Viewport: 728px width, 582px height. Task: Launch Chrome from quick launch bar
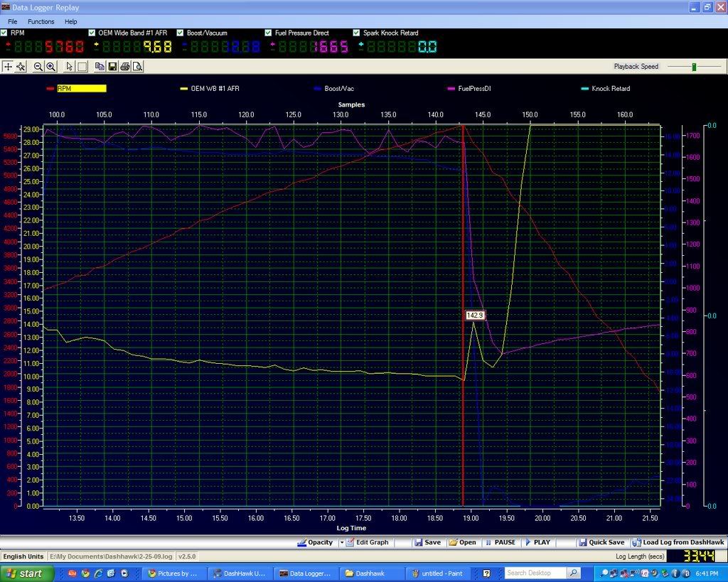[x=85, y=573]
